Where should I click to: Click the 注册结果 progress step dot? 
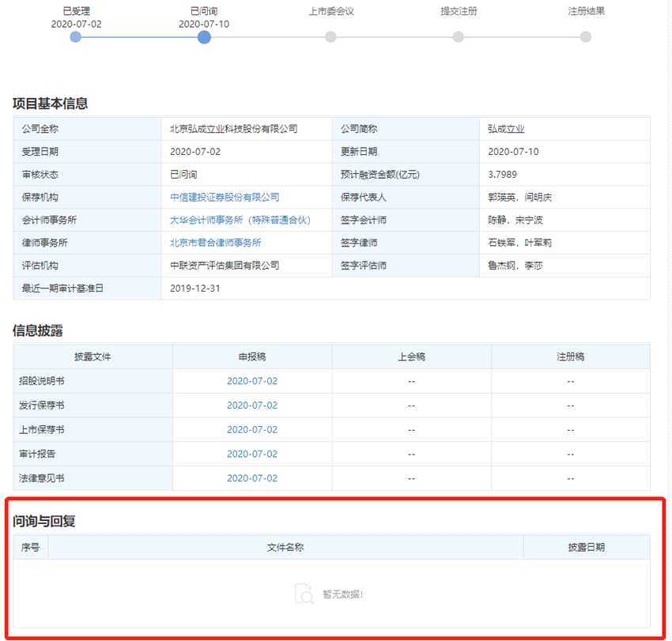pos(585,37)
